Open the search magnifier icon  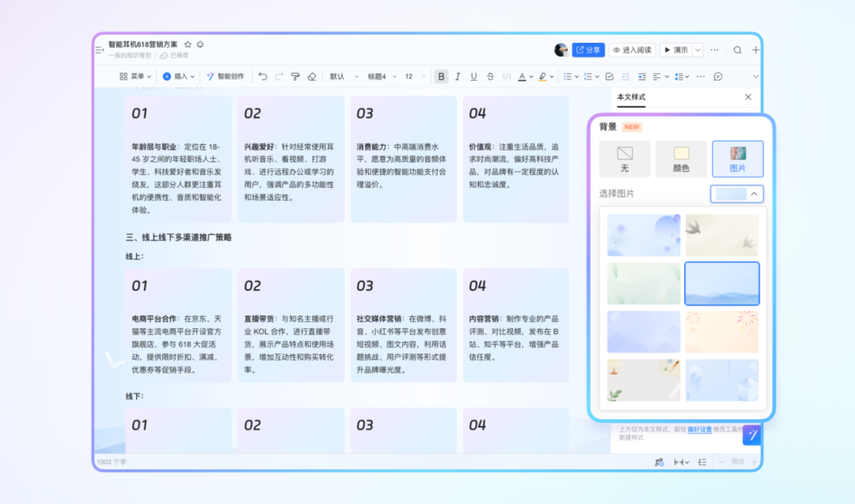coord(737,50)
